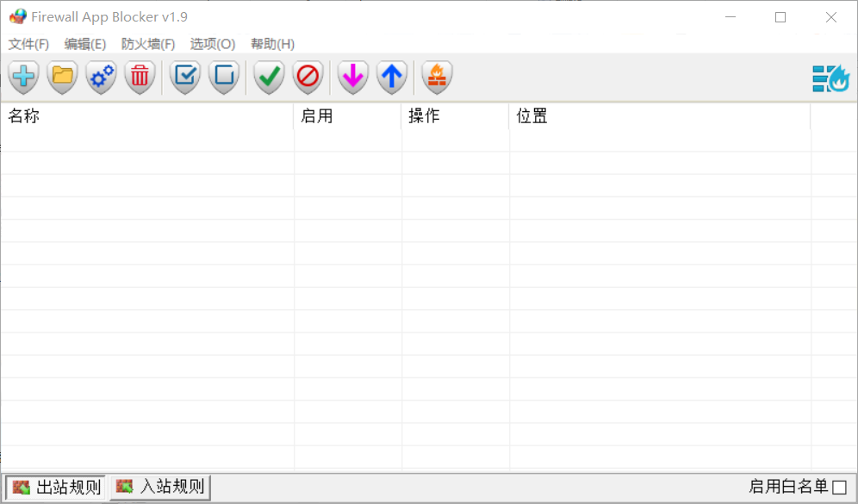Open firewall settings with brick-wall flame icon

(437, 78)
